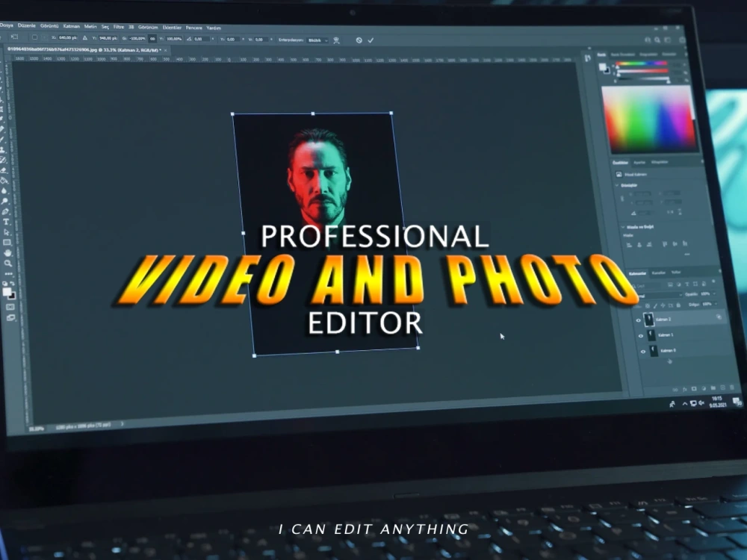Cancel the transform with the circle-slash icon
This screenshot has height=560, width=747.
pyautogui.click(x=359, y=40)
